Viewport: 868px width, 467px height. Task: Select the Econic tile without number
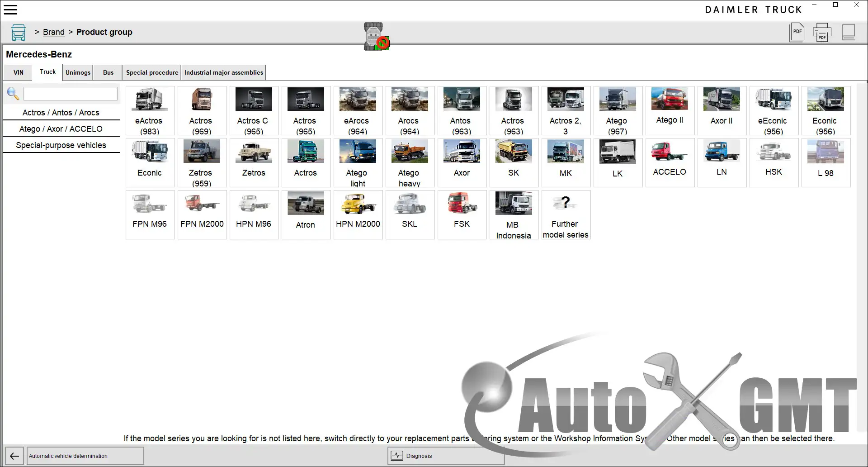(150, 163)
